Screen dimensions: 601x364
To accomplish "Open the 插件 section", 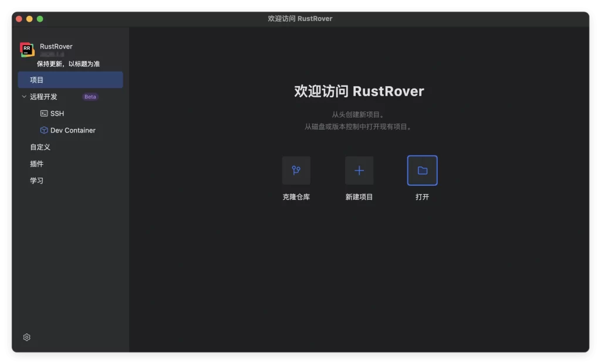I will click(x=37, y=164).
